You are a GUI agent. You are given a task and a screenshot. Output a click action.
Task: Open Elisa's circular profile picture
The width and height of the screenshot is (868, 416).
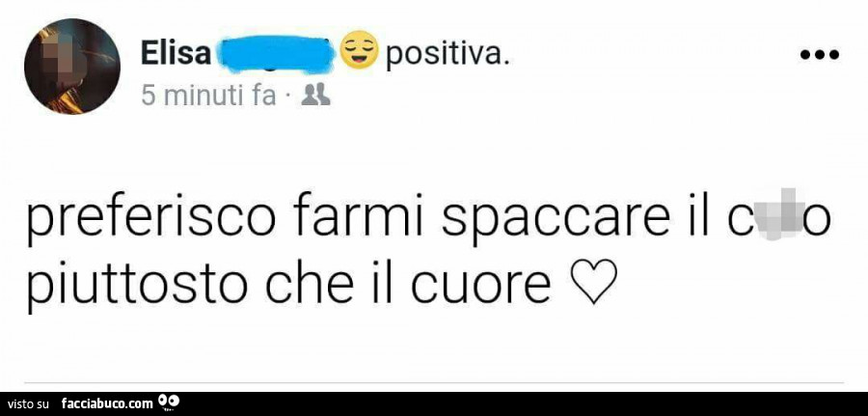tap(72, 67)
